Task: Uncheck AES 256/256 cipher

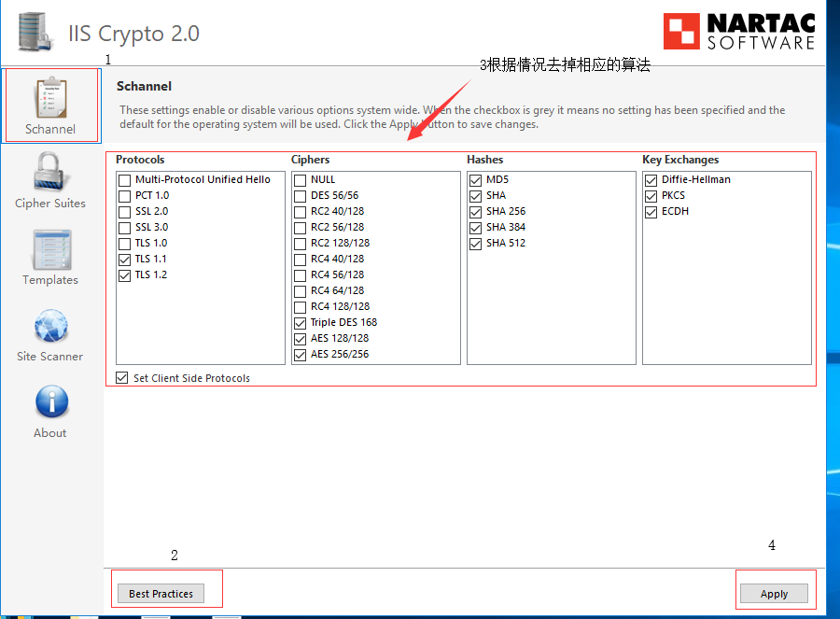Action: (300, 355)
